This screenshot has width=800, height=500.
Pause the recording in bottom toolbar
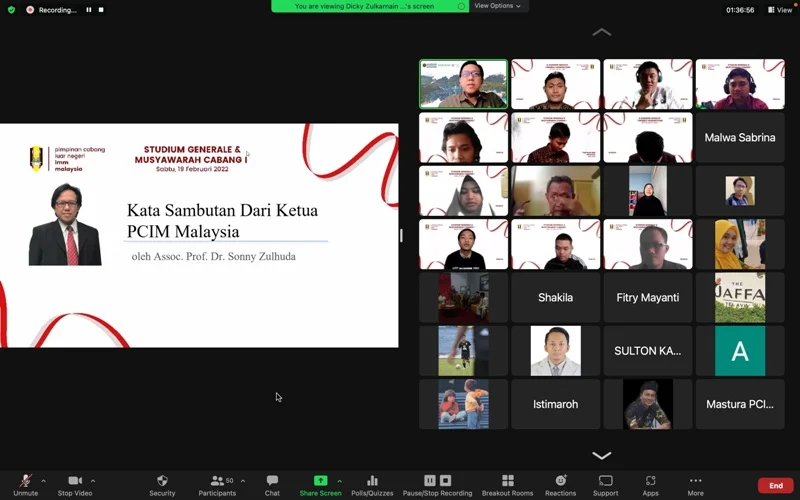click(x=430, y=480)
